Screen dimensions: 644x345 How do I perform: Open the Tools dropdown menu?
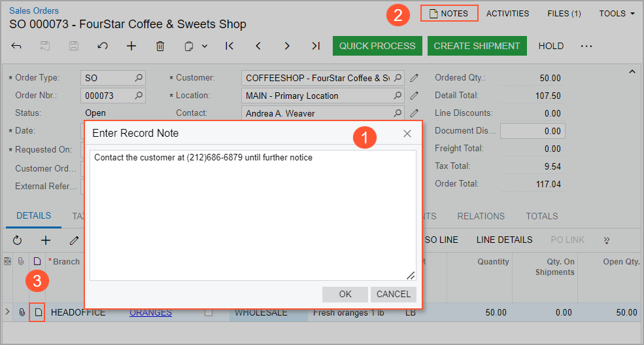point(617,13)
